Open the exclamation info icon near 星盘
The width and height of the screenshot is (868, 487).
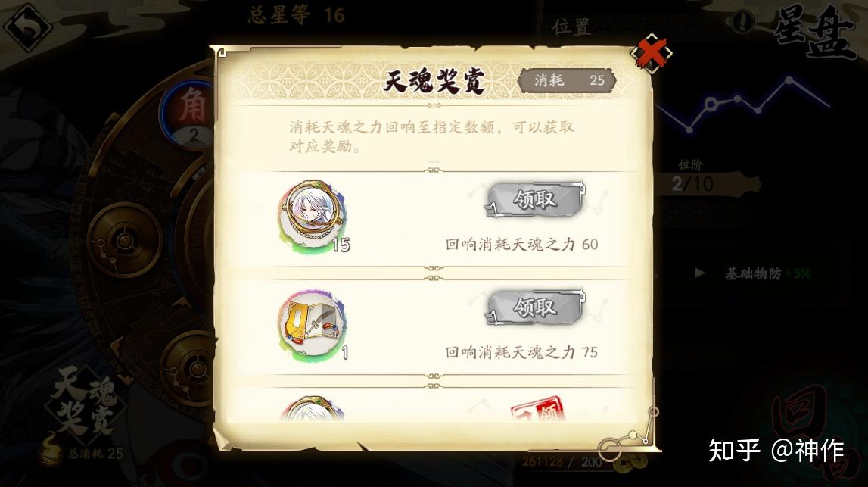742,22
